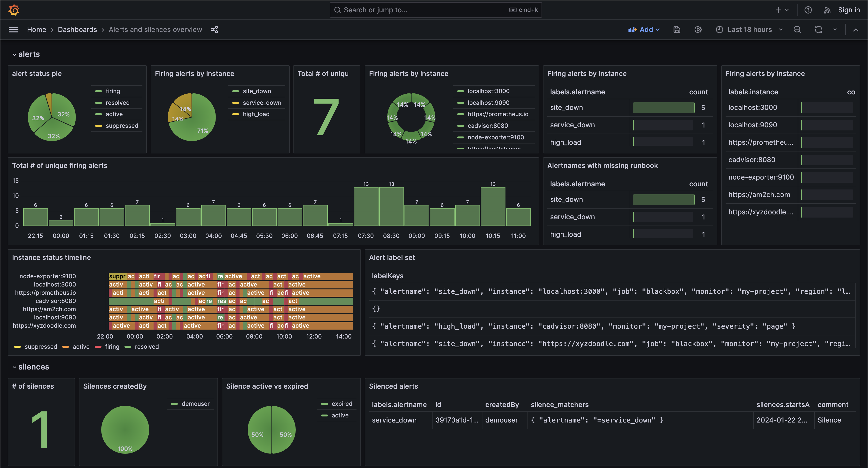Image resolution: width=868 pixels, height=468 pixels.
Task: Open the help question-mark icon
Action: [808, 10]
